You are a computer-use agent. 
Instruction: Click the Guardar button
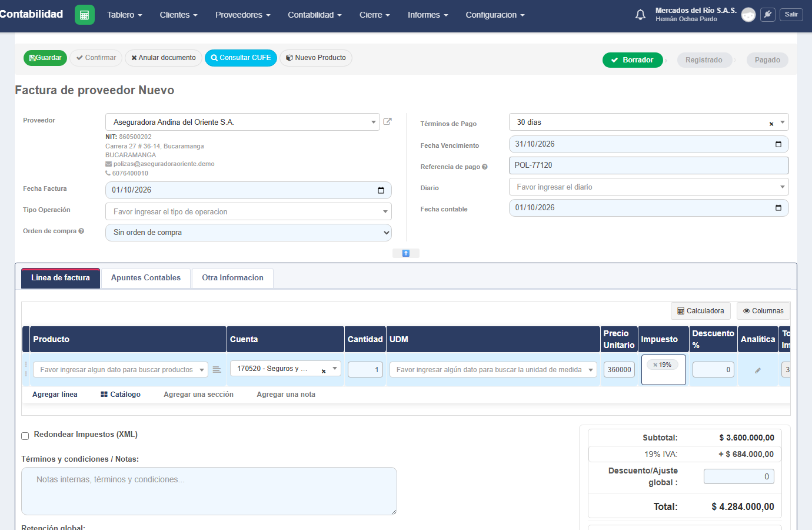45,58
